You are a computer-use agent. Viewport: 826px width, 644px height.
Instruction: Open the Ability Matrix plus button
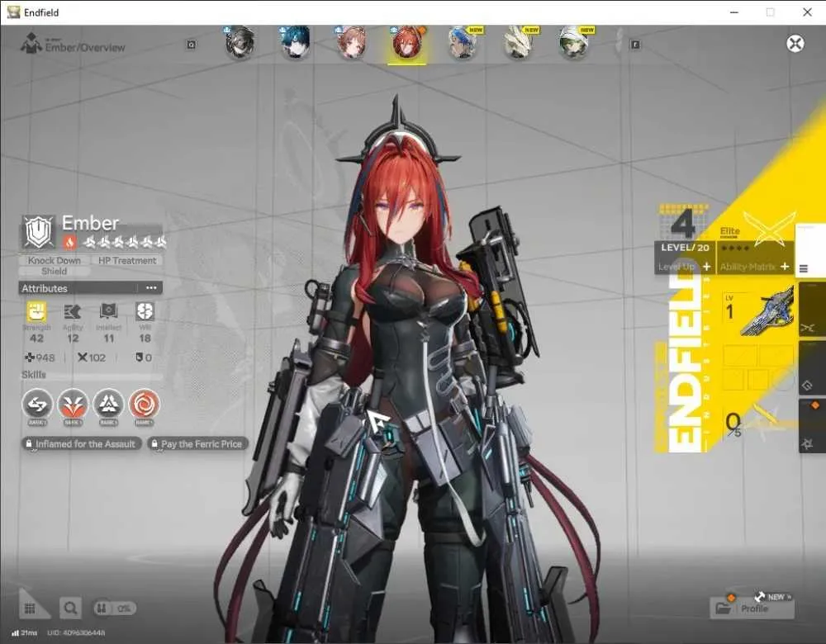(x=785, y=267)
